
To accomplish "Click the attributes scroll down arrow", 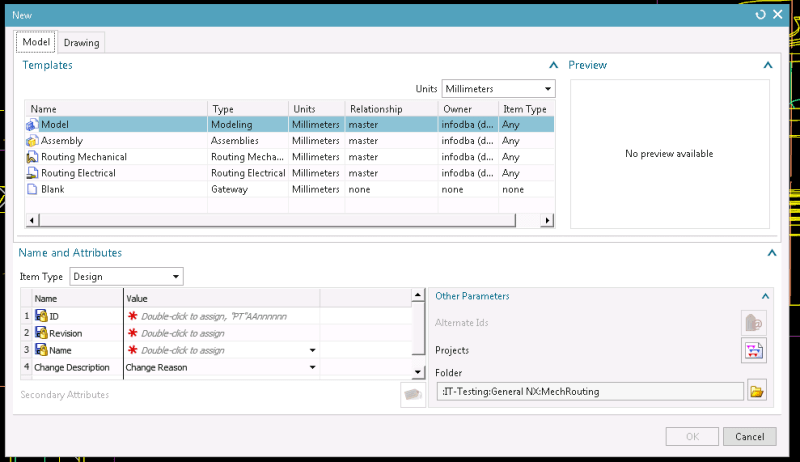I will (418, 372).
